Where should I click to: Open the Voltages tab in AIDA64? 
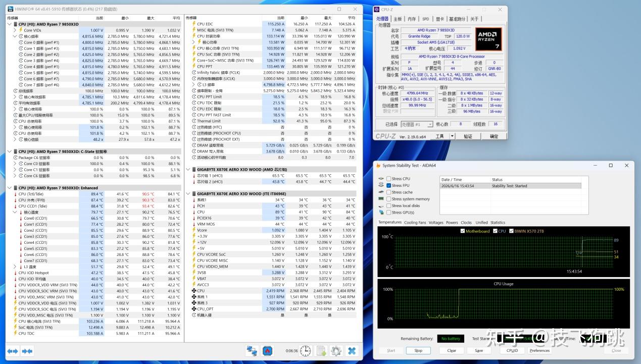pyautogui.click(x=436, y=222)
